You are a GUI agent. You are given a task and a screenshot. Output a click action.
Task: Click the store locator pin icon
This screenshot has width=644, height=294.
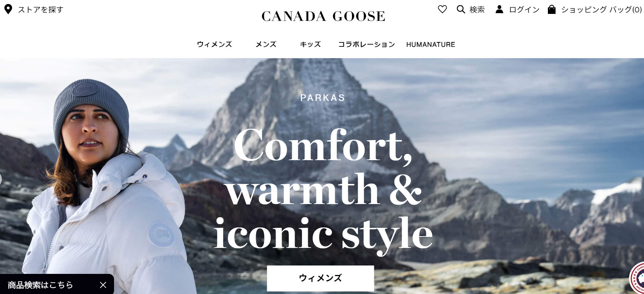(x=8, y=10)
